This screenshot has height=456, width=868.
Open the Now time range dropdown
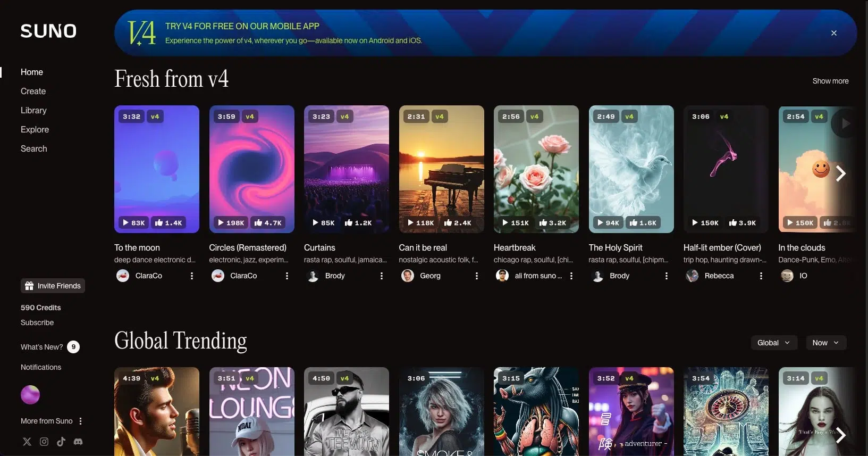825,343
